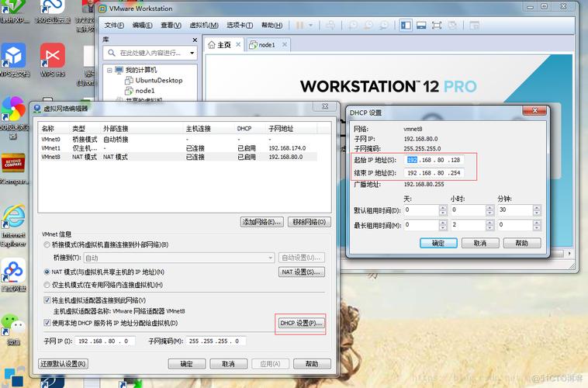Open the WPS H5 desktop icon
Image resolution: width=588 pixels, height=388 pixels.
(53, 60)
